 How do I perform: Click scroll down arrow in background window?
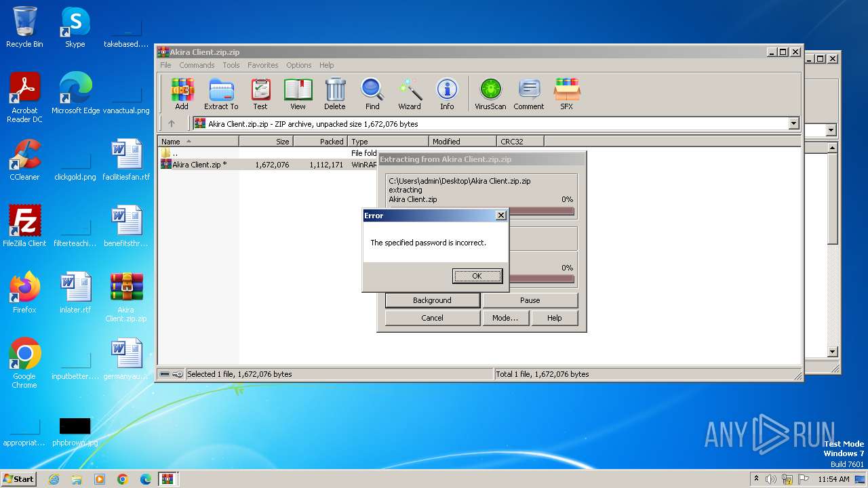tap(833, 352)
